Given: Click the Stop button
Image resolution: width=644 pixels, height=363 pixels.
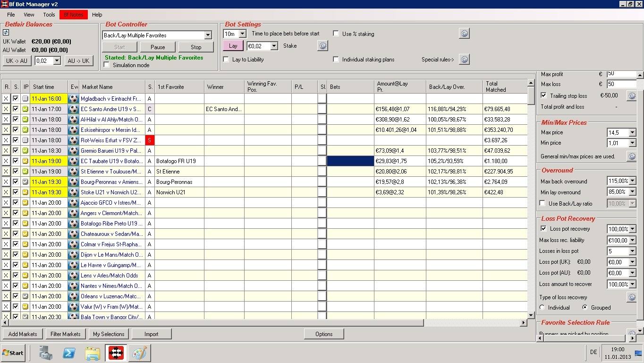Looking at the screenshot, I should coord(196,47).
